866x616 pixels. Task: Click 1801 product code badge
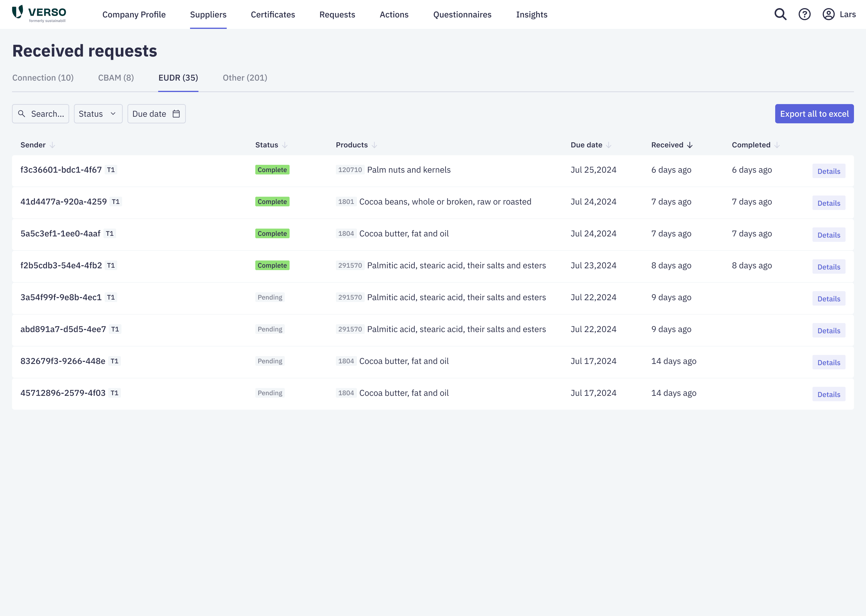point(346,202)
